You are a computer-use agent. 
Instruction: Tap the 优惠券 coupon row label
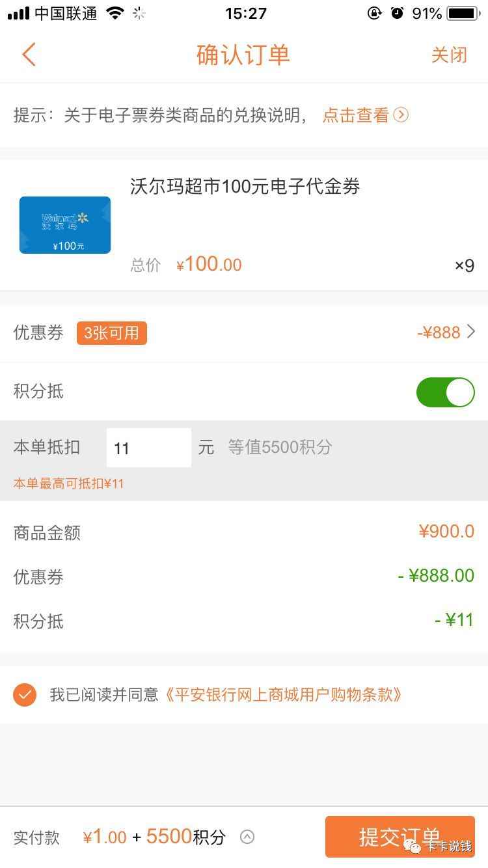[38, 333]
